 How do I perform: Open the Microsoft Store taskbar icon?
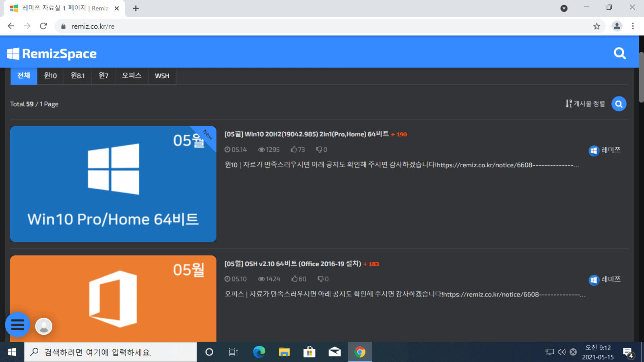click(309, 352)
